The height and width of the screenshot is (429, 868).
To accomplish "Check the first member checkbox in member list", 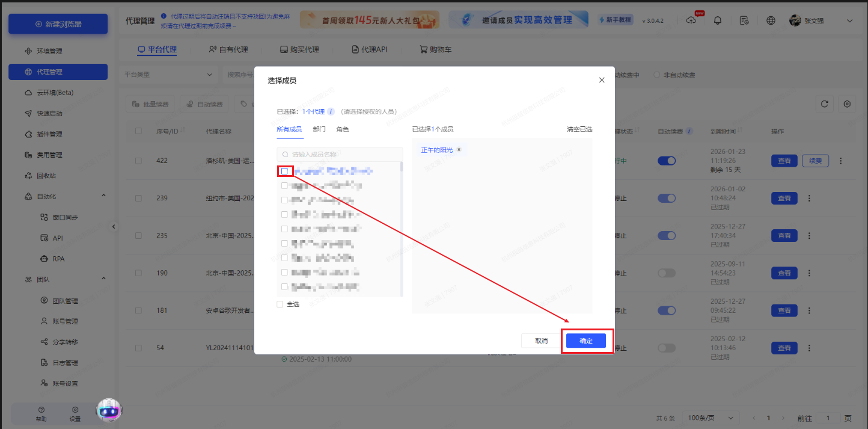I will pos(284,171).
